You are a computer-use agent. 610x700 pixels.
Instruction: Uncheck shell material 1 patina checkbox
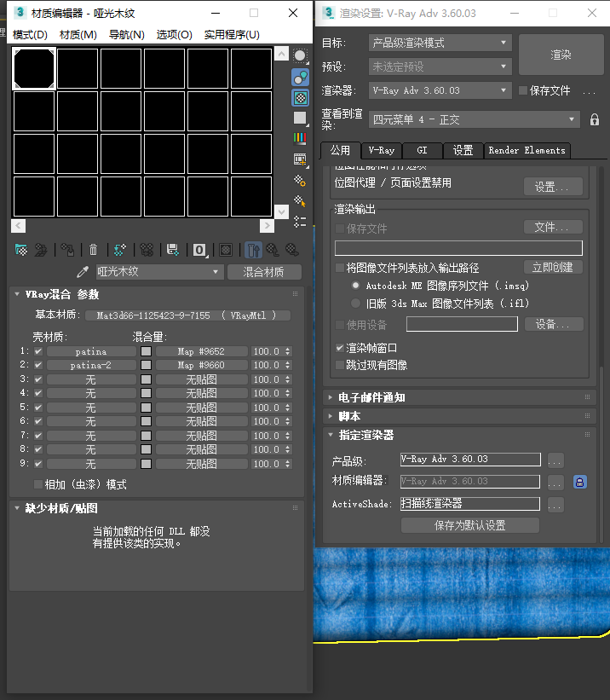click(38, 351)
